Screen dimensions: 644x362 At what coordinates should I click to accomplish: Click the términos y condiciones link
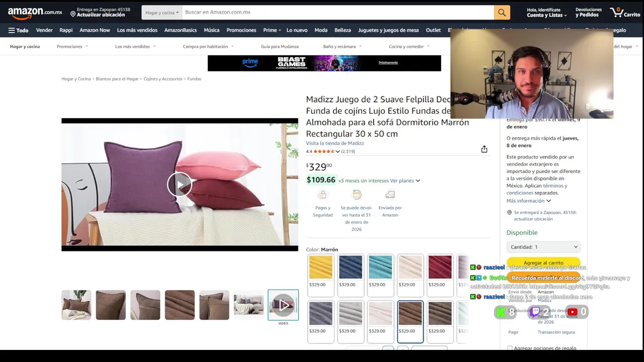click(537, 189)
